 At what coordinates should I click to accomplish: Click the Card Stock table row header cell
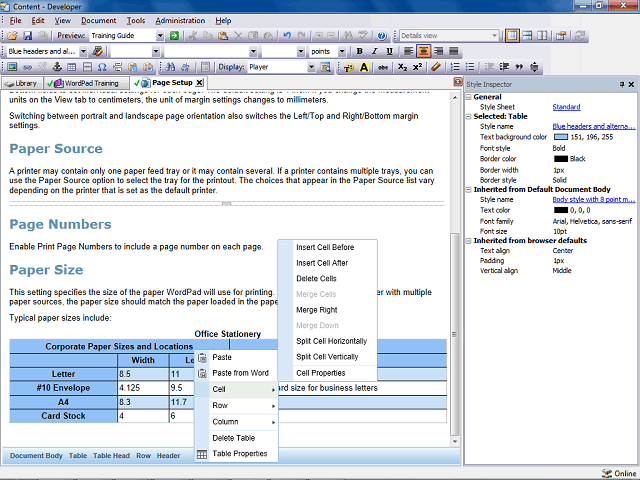click(x=63, y=416)
